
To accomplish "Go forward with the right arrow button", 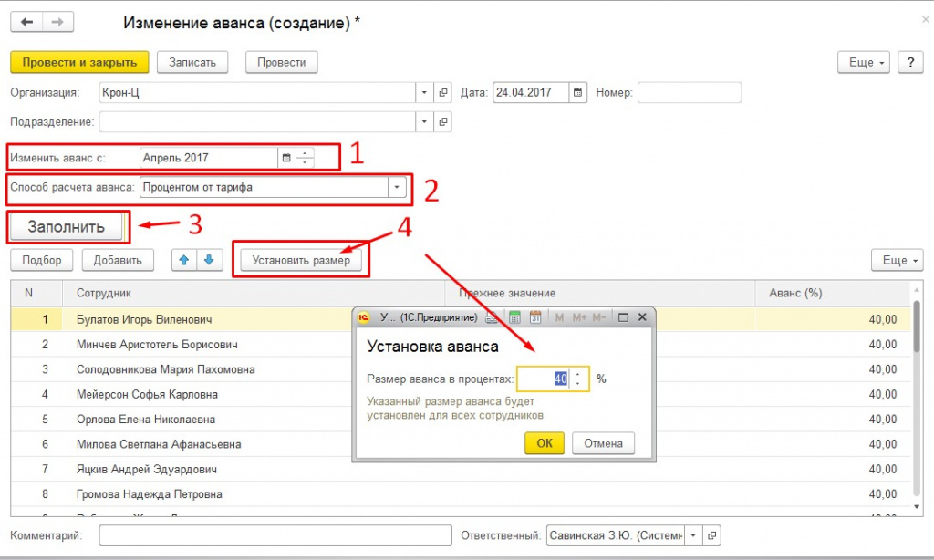I will point(57,22).
